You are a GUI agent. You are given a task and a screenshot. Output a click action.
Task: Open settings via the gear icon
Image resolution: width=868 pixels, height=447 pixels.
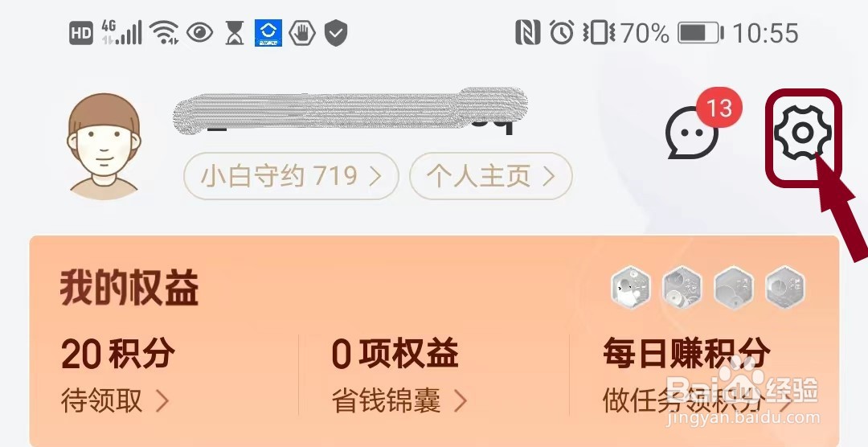click(x=802, y=133)
